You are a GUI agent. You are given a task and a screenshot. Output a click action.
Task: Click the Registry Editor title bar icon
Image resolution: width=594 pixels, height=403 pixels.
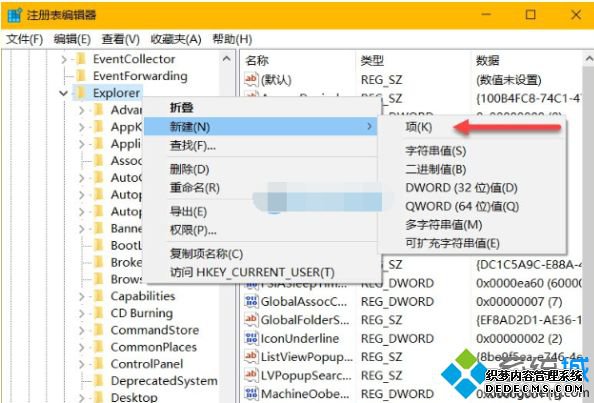click(15, 15)
